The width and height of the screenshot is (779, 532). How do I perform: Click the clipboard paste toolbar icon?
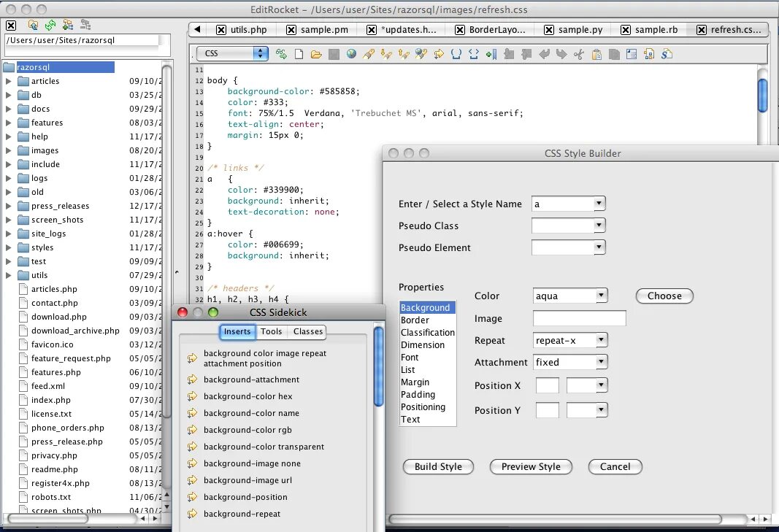(x=596, y=54)
